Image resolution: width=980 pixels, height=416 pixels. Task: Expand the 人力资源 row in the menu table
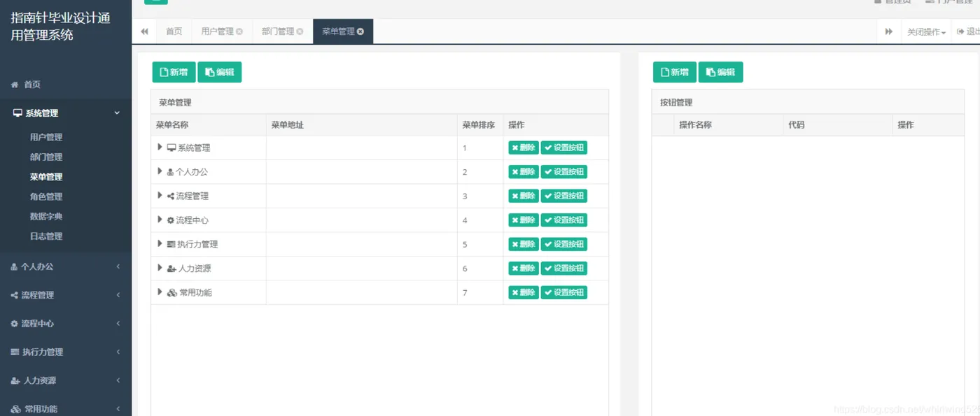160,268
